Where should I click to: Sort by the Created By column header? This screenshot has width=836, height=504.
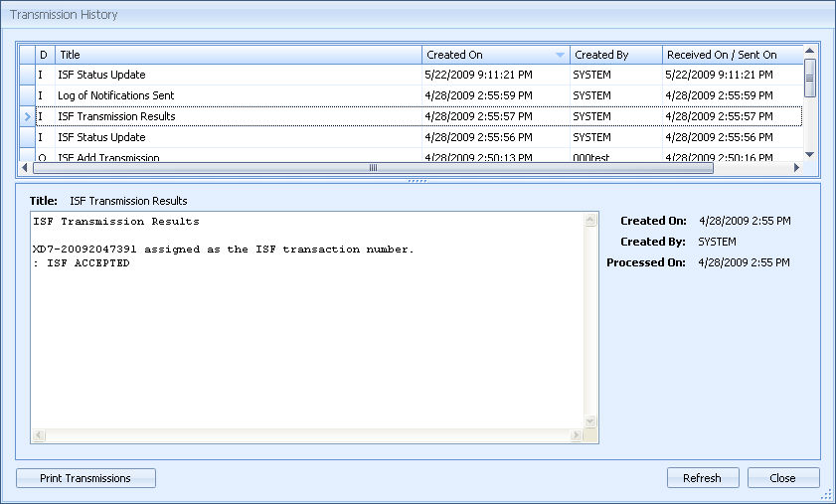[x=615, y=55]
